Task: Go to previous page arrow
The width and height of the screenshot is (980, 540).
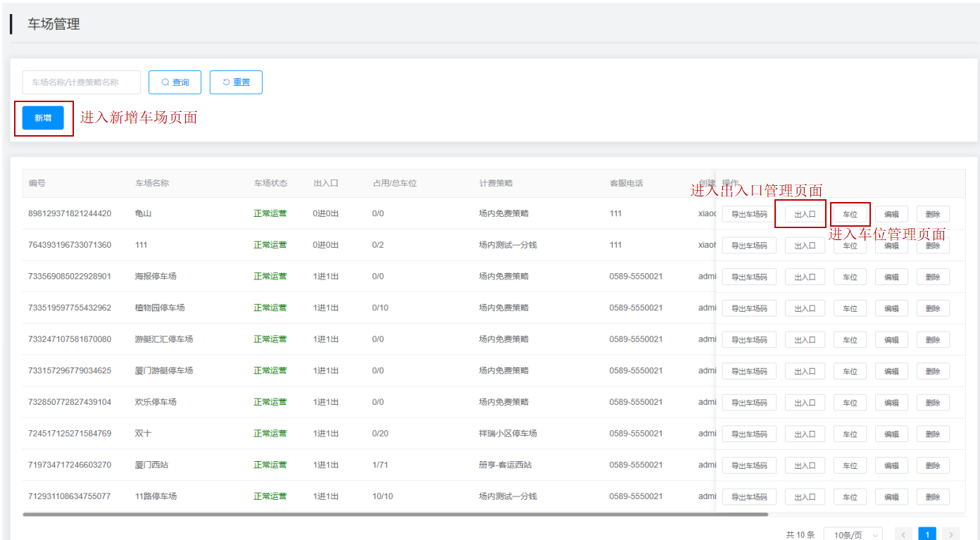Action: tap(903, 534)
